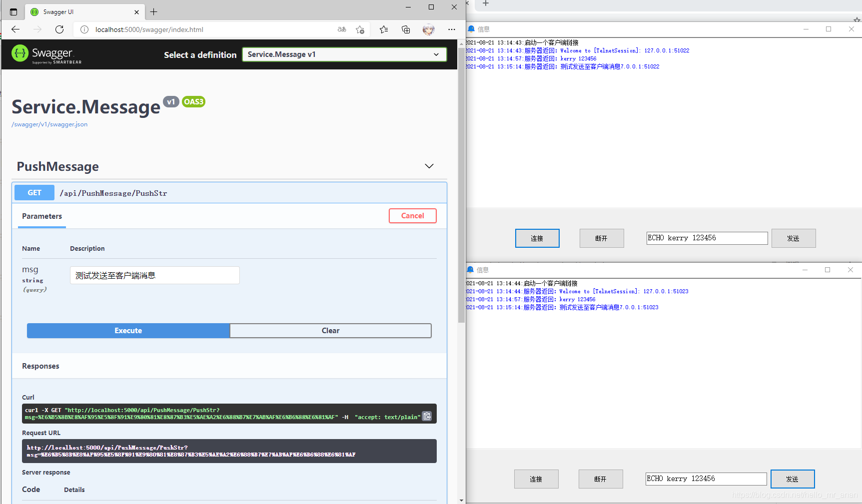Click 连接 in the upper 信息 window
862x504 pixels.
coord(537,238)
